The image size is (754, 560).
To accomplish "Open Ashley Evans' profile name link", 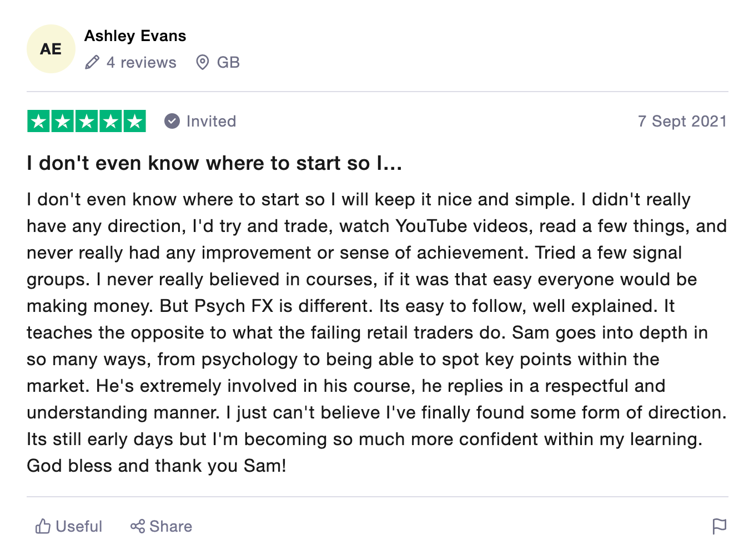I will tap(135, 36).
